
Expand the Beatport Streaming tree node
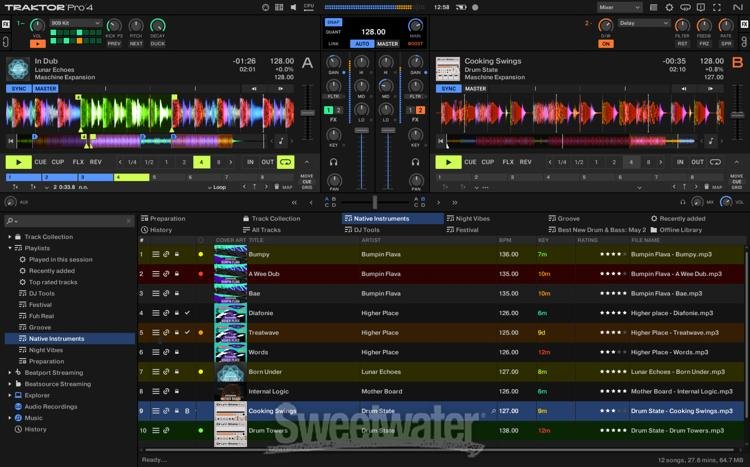(10, 372)
